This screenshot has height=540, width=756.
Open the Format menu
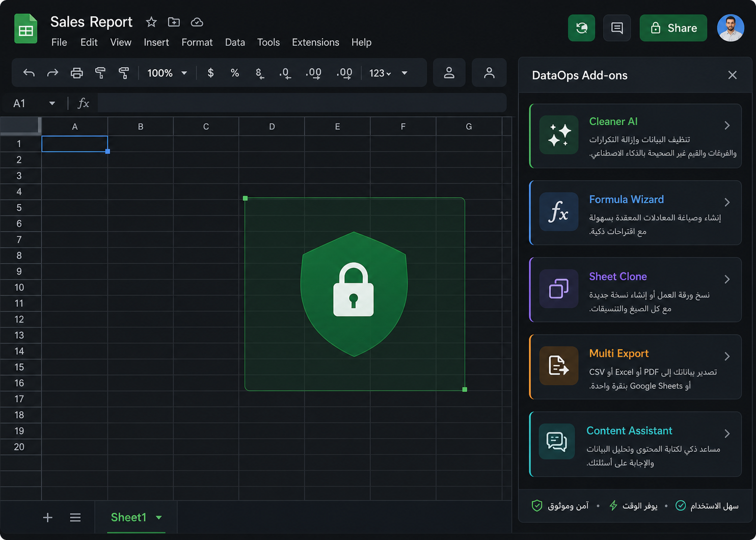point(197,42)
